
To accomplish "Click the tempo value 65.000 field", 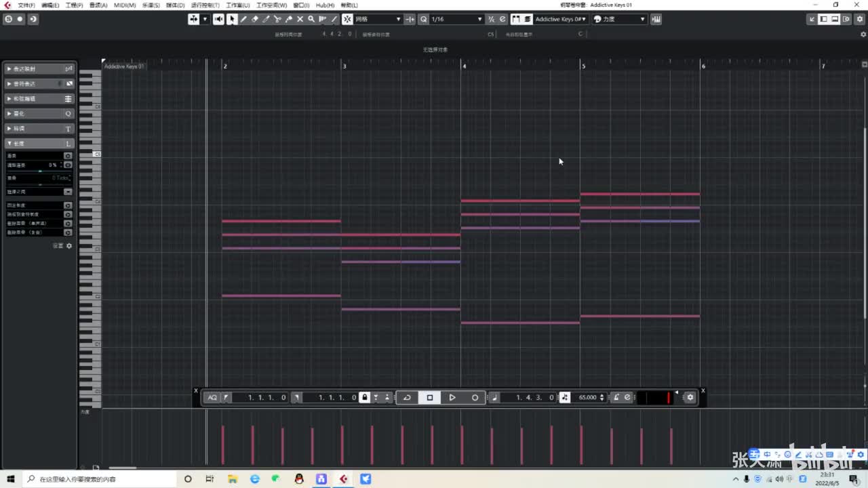I will pos(587,397).
